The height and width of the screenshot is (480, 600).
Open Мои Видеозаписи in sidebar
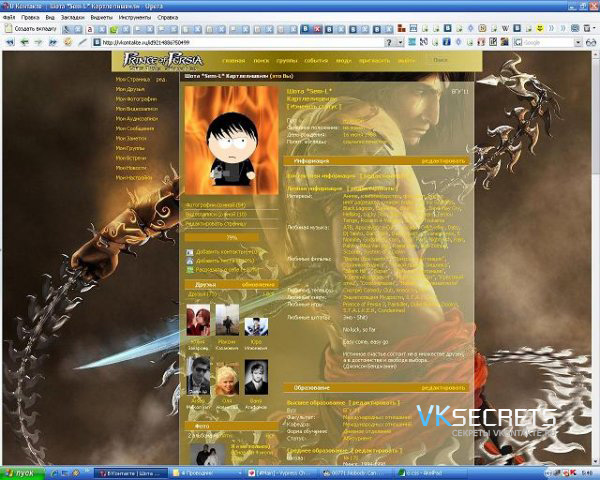click(137, 109)
